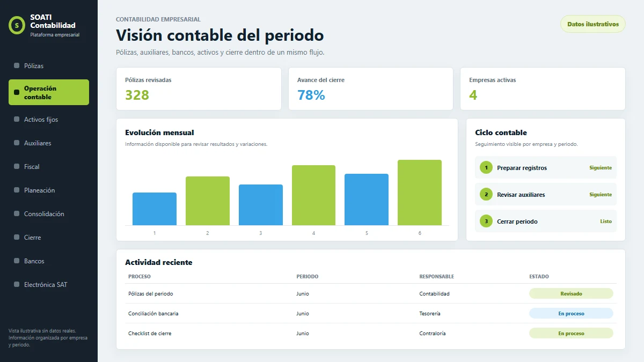The height and width of the screenshot is (362, 644).
Task: Click Siguiente on Preparar registros
Action: click(601, 168)
